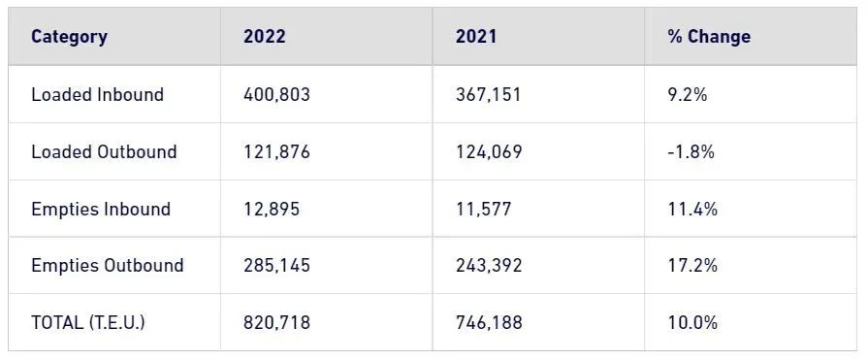The image size is (868, 360).
Task: Click the 12,895 value cell
Action: pos(272,210)
